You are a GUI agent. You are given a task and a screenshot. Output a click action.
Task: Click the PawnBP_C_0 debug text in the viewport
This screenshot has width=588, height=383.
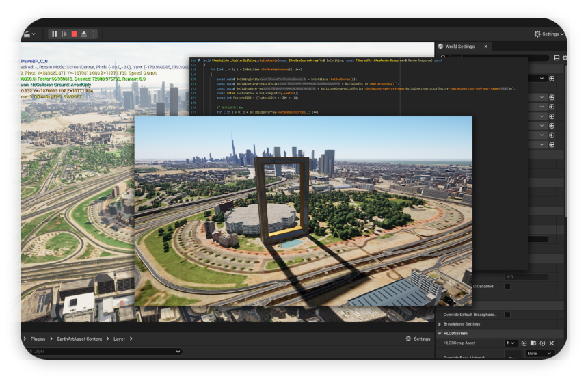(34, 61)
